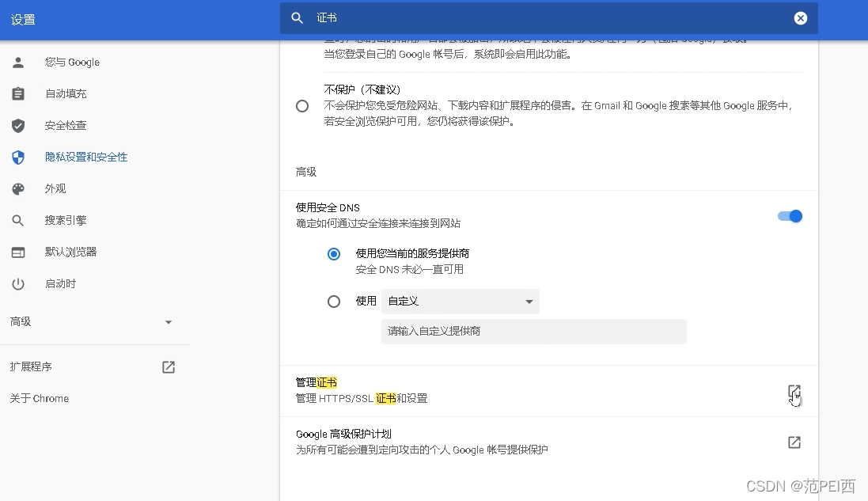
Task: Click the search box containing 证书
Action: click(x=548, y=18)
